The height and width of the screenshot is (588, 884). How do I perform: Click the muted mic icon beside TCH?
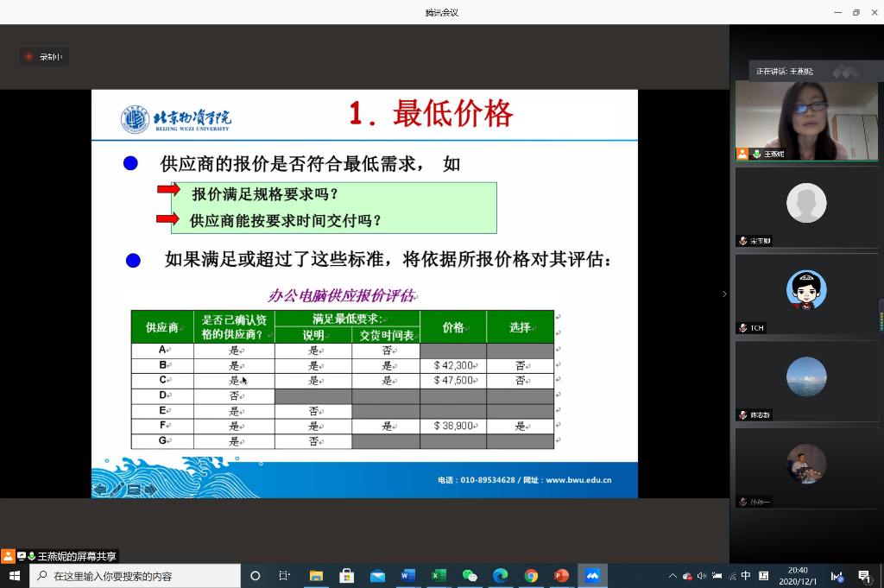[x=742, y=328]
